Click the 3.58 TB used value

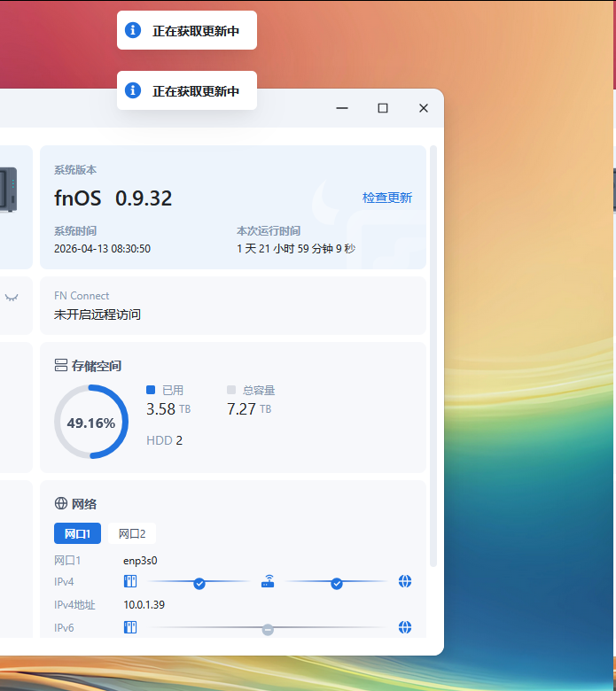[x=168, y=409]
